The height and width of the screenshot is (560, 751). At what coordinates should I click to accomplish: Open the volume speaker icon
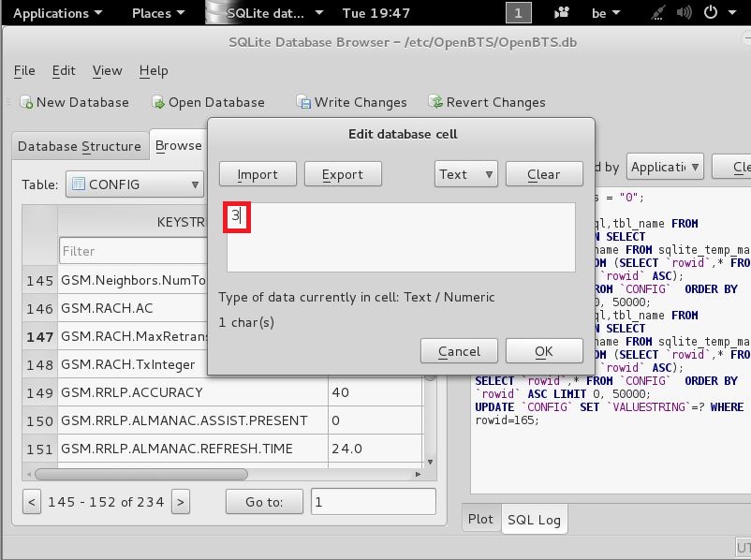(684, 12)
